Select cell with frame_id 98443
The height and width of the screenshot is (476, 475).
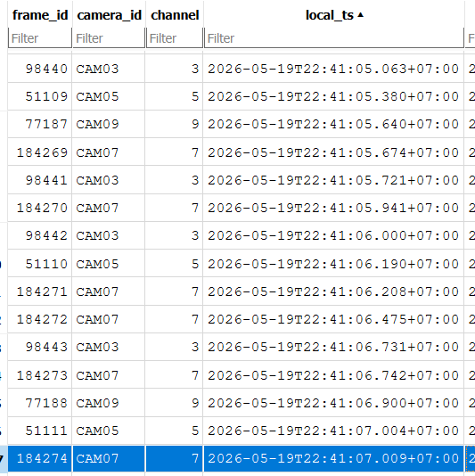pyautogui.click(x=40, y=347)
